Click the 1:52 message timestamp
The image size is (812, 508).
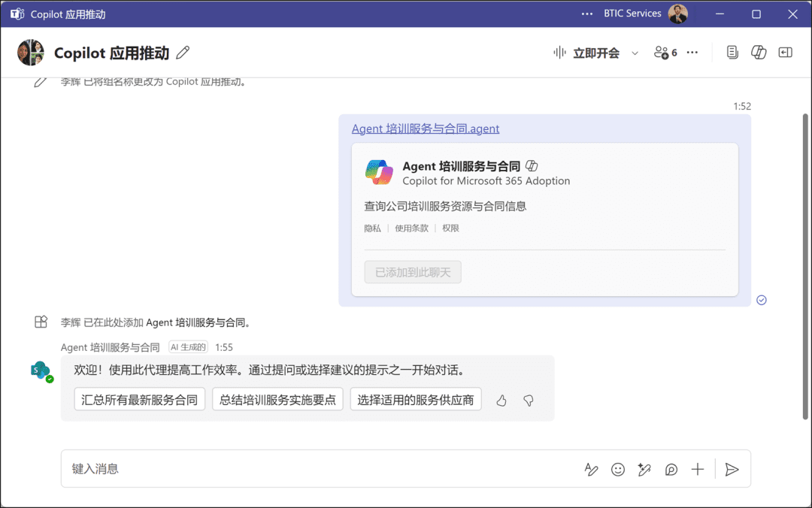click(742, 106)
